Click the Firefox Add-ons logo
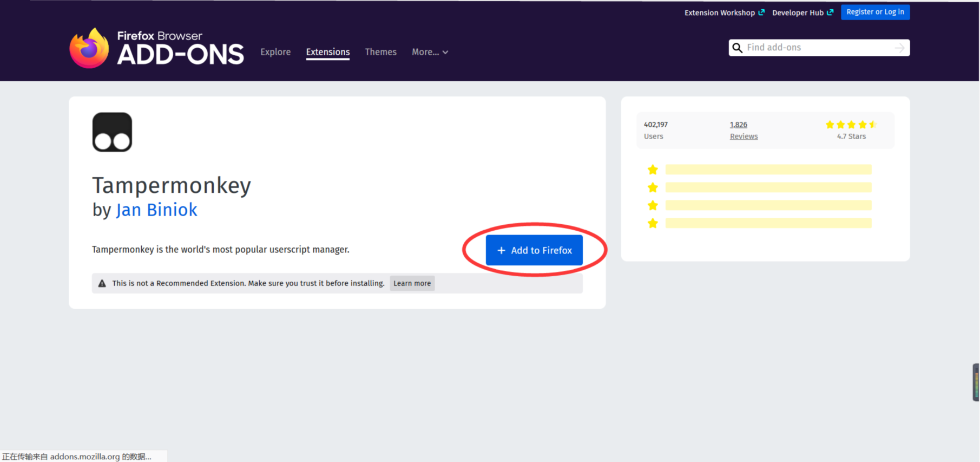Screen dimensions: 980x462 (x=156, y=48)
